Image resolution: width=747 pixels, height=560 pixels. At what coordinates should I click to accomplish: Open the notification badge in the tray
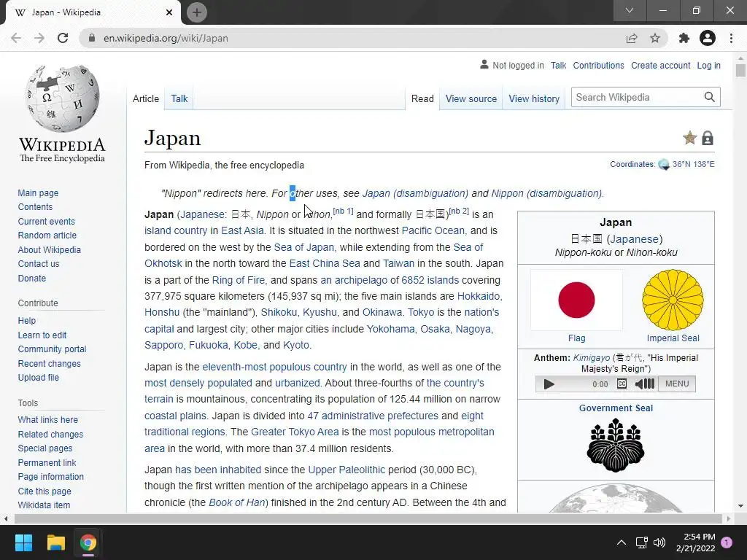[727, 542]
